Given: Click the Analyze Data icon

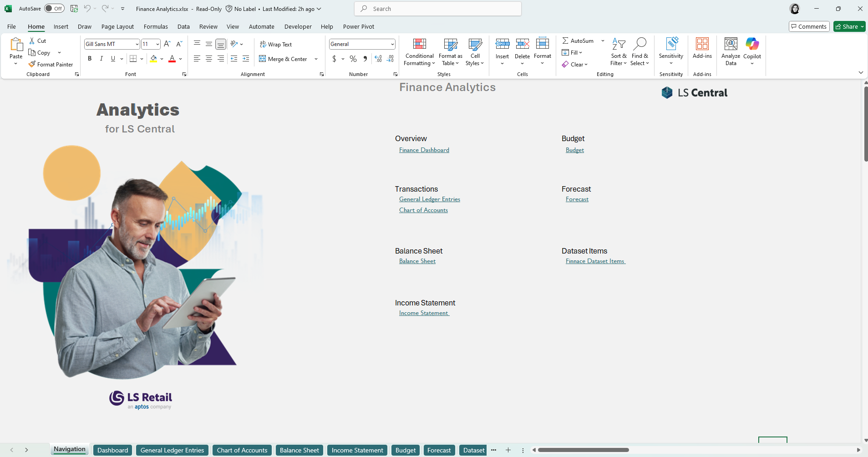Looking at the screenshot, I should tap(731, 45).
